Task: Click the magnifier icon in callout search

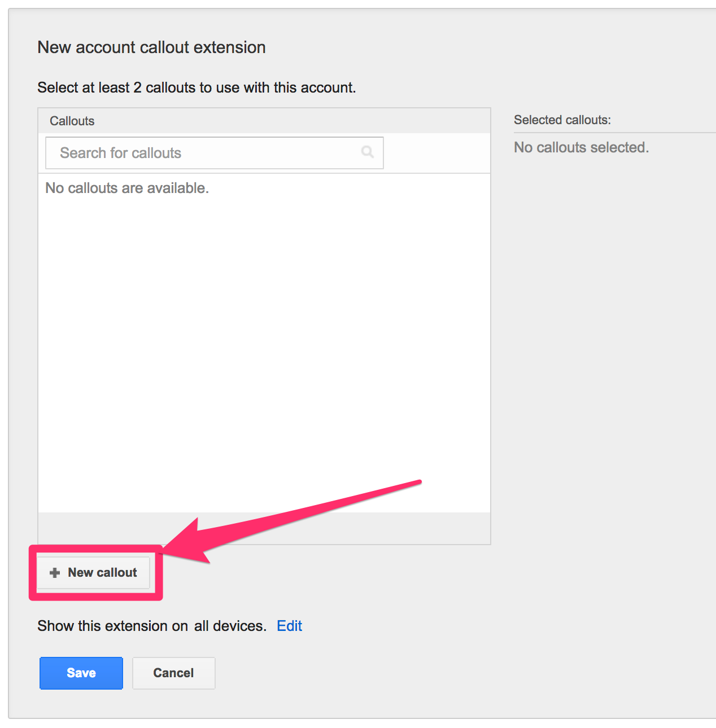Action: click(368, 152)
